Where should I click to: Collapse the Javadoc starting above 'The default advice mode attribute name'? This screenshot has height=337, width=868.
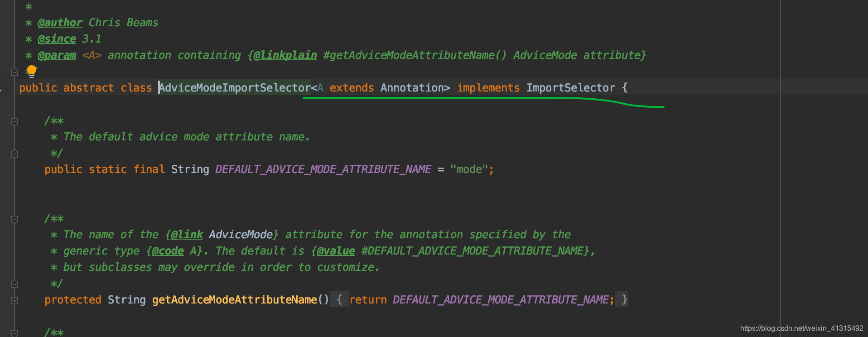(x=14, y=121)
